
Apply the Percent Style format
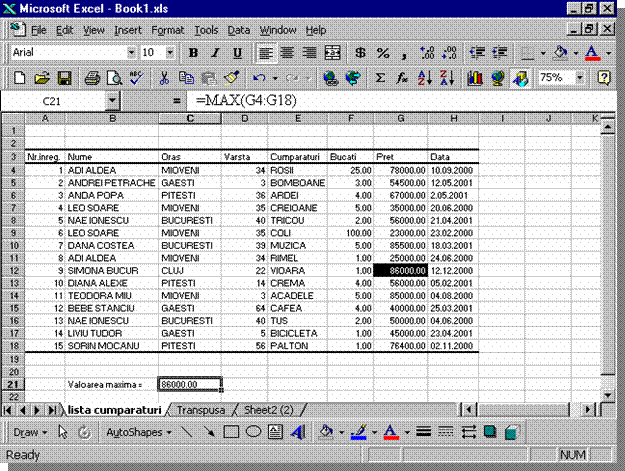[383, 52]
